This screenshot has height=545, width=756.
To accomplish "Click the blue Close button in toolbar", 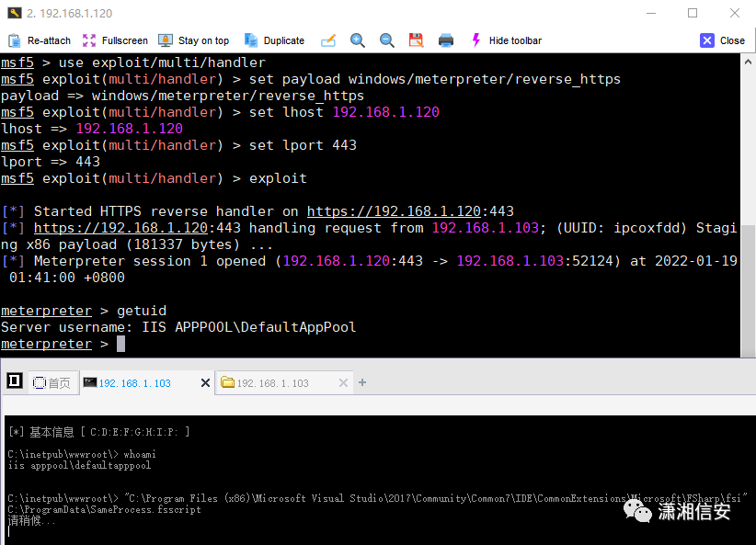I will (722, 40).
